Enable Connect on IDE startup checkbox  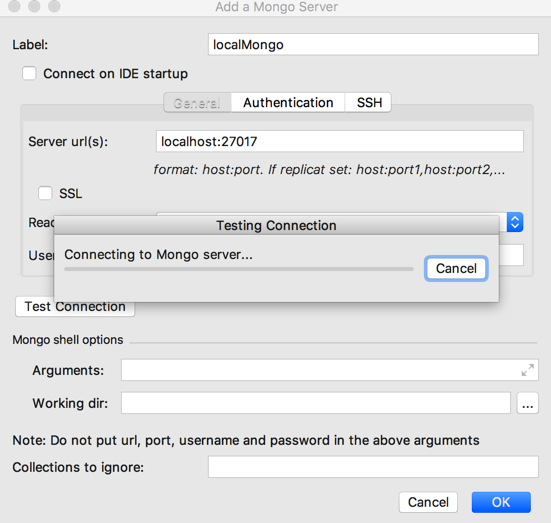[x=29, y=74]
